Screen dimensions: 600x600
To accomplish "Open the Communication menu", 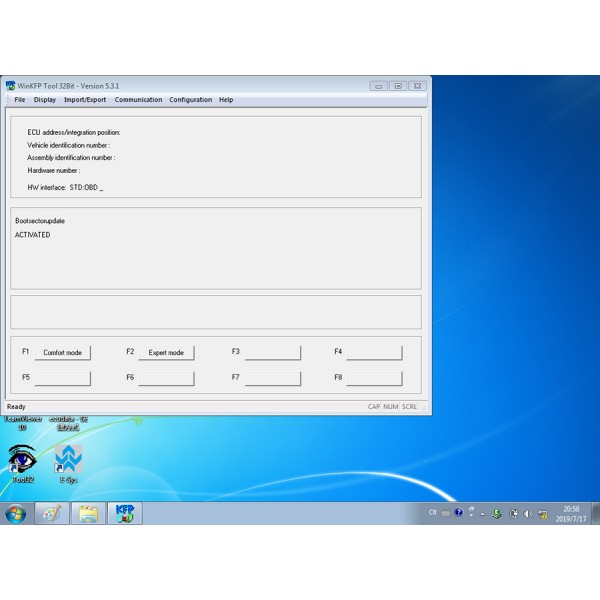I will [139, 99].
